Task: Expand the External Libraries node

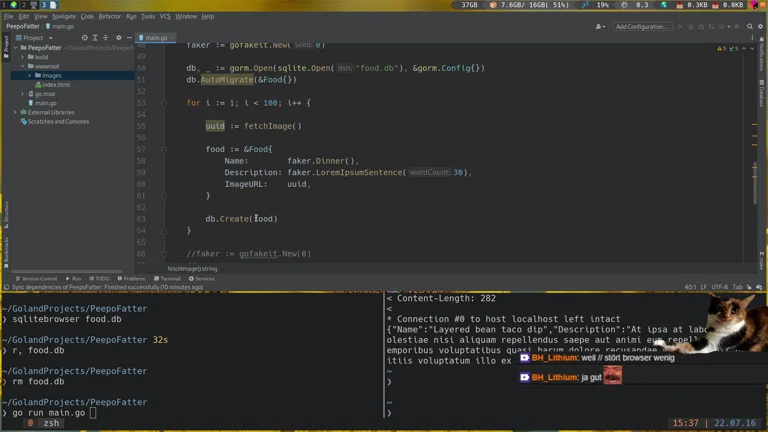Action: pos(15,112)
